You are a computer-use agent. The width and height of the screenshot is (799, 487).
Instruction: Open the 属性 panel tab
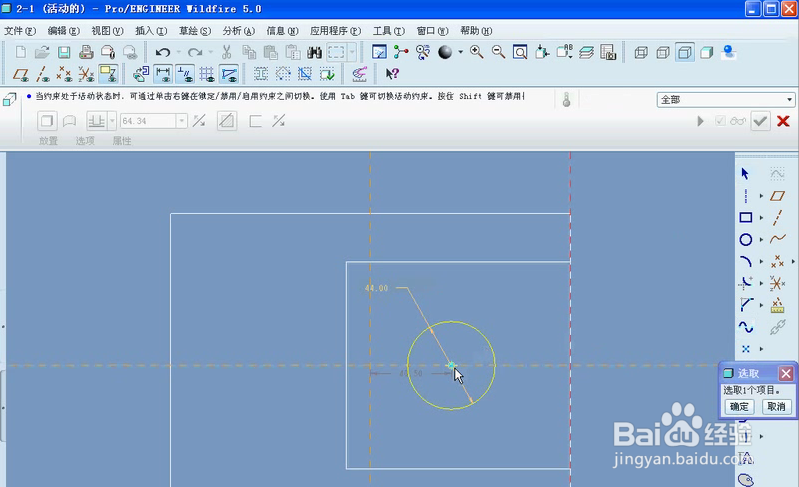tap(122, 141)
